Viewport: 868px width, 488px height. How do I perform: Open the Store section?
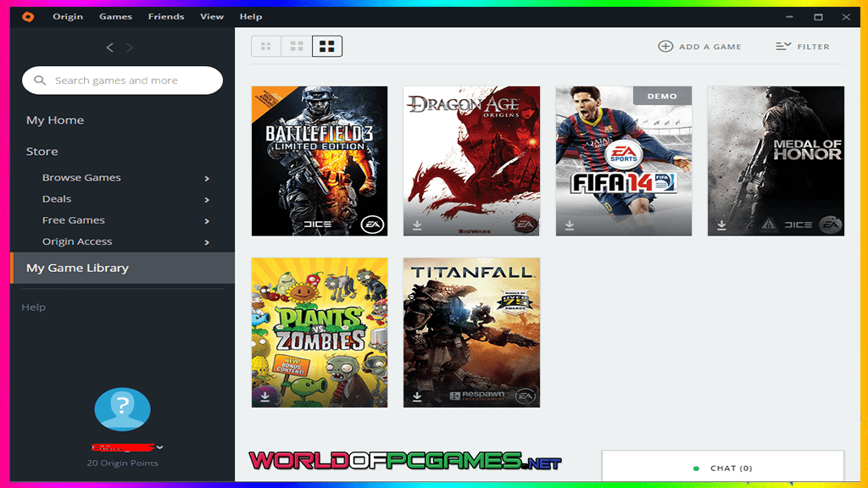[x=42, y=151]
